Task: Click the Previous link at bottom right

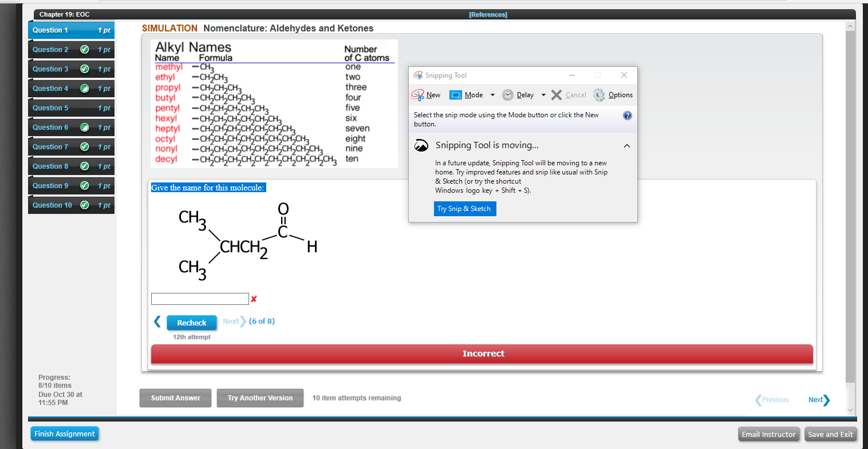Action: [x=772, y=400]
